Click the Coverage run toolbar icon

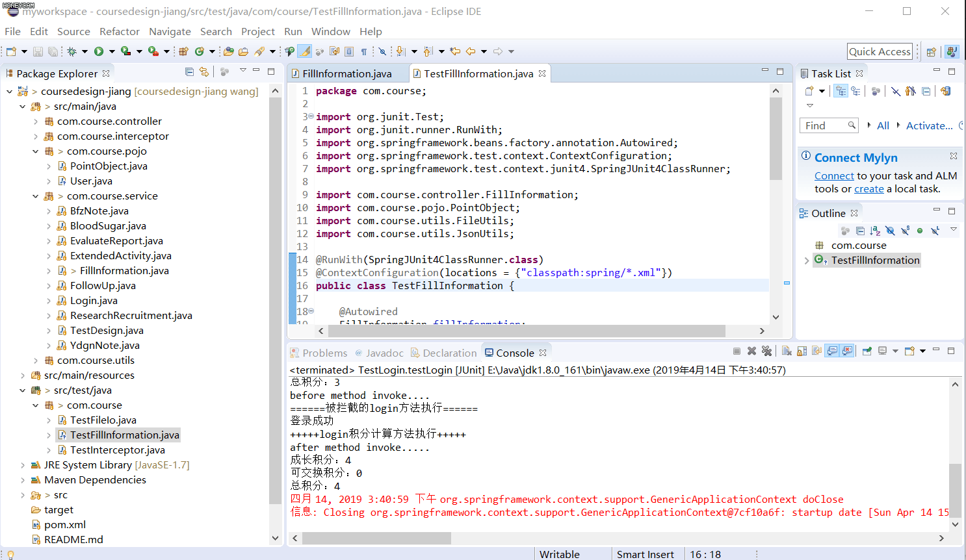(x=125, y=51)
